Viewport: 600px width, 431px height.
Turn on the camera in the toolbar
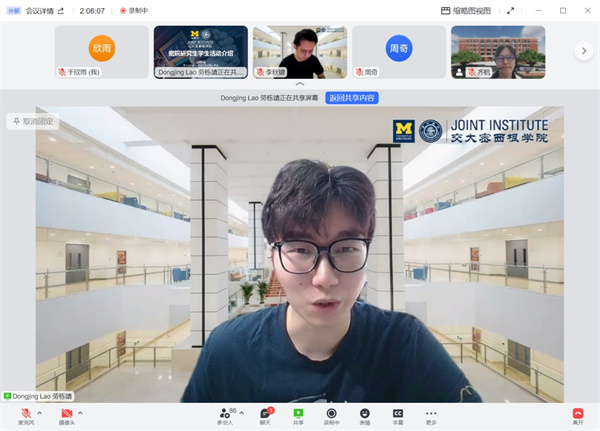[67, 414]
